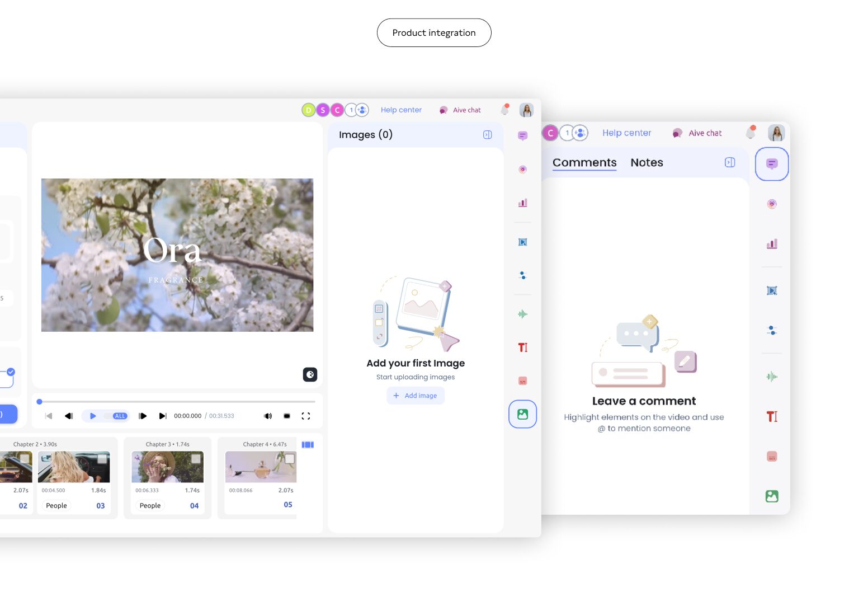Open comments icon in the Images window sidebar
Viewport: 868px width, 592px height.
[x=522, y=135]
